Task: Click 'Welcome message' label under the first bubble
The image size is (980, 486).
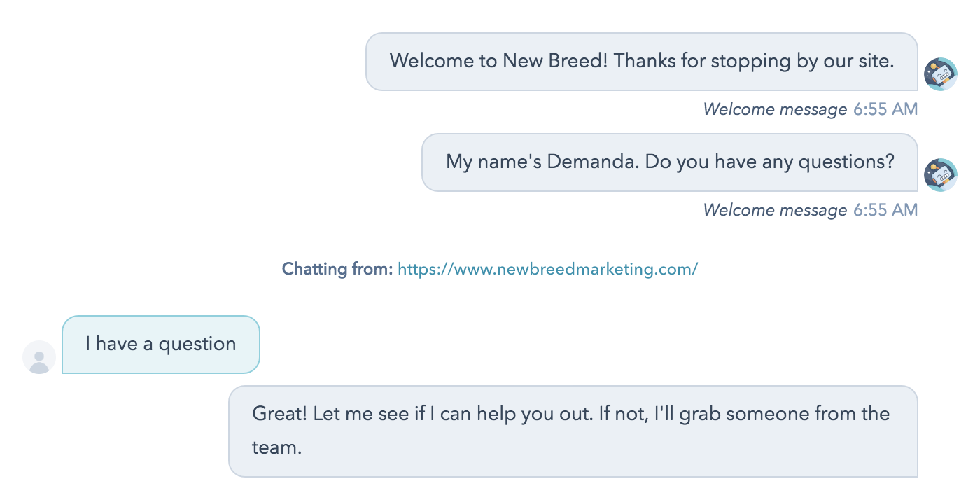Action: coord(775,109)
